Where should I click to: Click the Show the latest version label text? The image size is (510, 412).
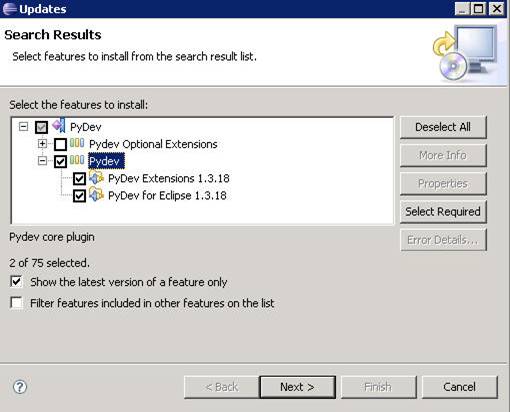pos(129,282)
